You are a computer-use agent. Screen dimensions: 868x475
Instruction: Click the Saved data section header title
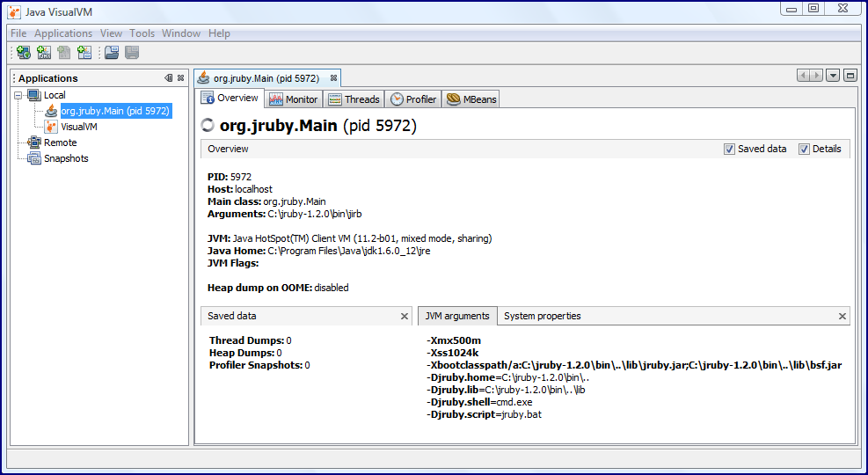(x=232, y=316)
